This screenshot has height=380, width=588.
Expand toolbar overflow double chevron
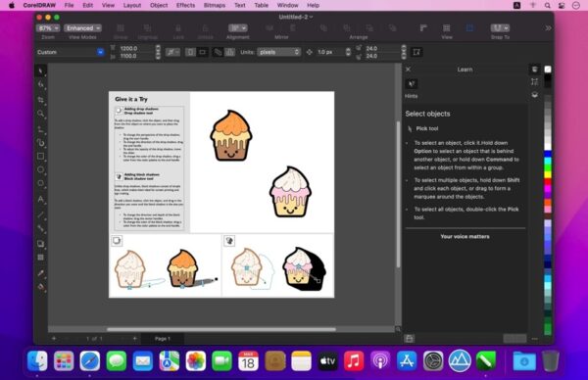[548, 28]
